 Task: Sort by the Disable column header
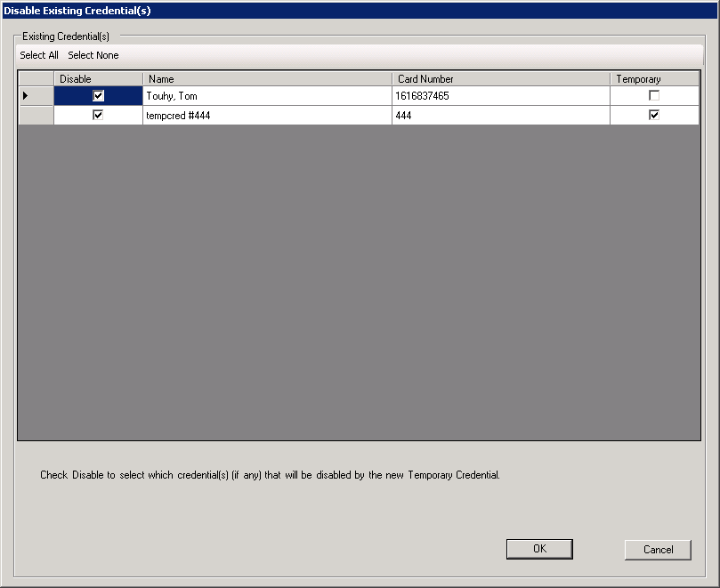pos(98,79)
